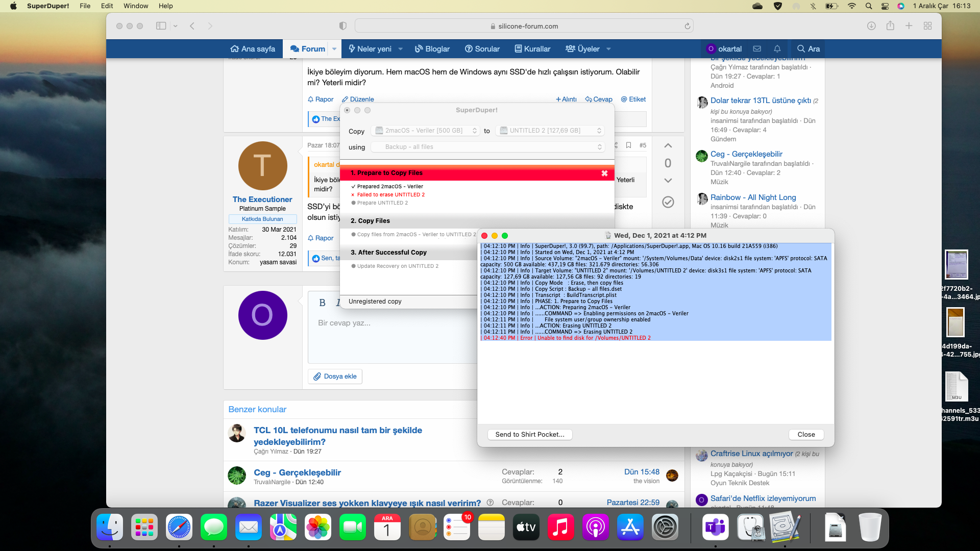Click Safari sidebar toggle icon

[x=161, y=26]
